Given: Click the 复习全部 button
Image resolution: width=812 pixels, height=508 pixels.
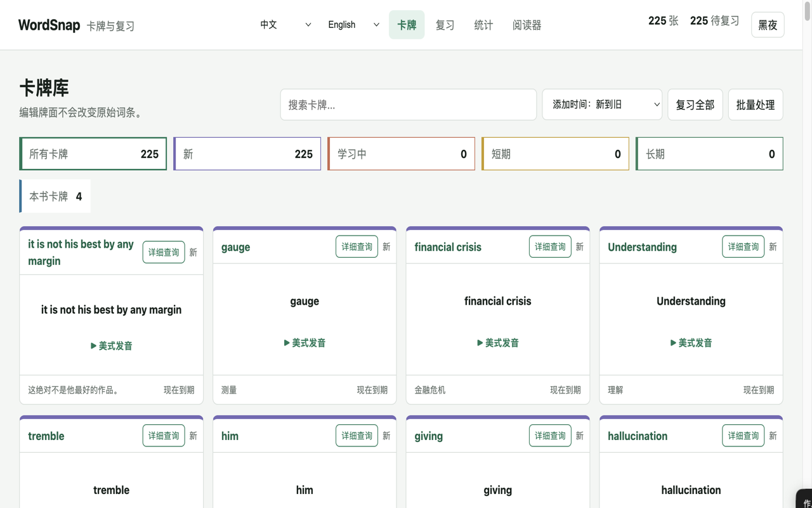Looking at the screenshot, I should click(x=695, y=105).
